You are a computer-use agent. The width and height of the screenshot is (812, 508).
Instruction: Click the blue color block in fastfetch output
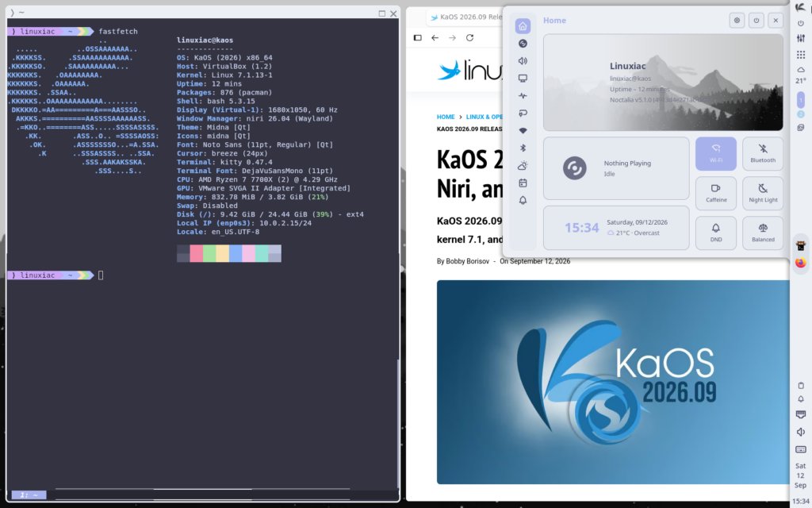pyautogui.click(x=236, y=253)
